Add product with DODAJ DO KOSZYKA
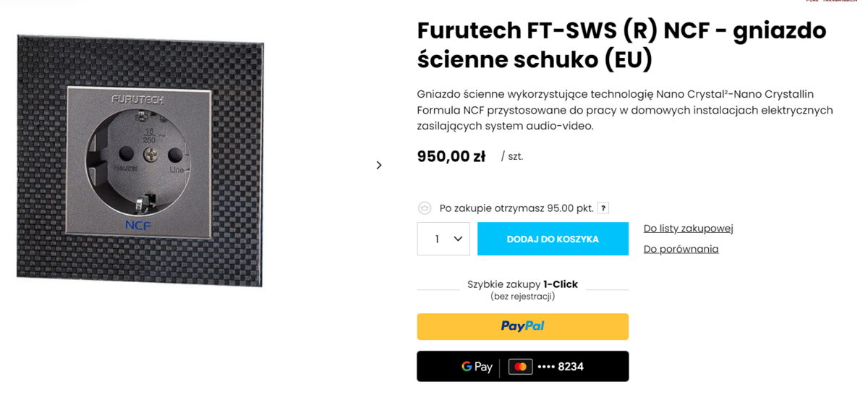Image resolution: width=868 pixels, height=395 pixels. coord(553,239)
